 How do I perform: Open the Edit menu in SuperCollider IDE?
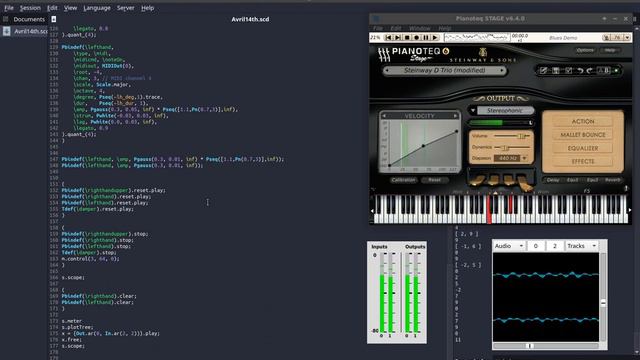52,8
